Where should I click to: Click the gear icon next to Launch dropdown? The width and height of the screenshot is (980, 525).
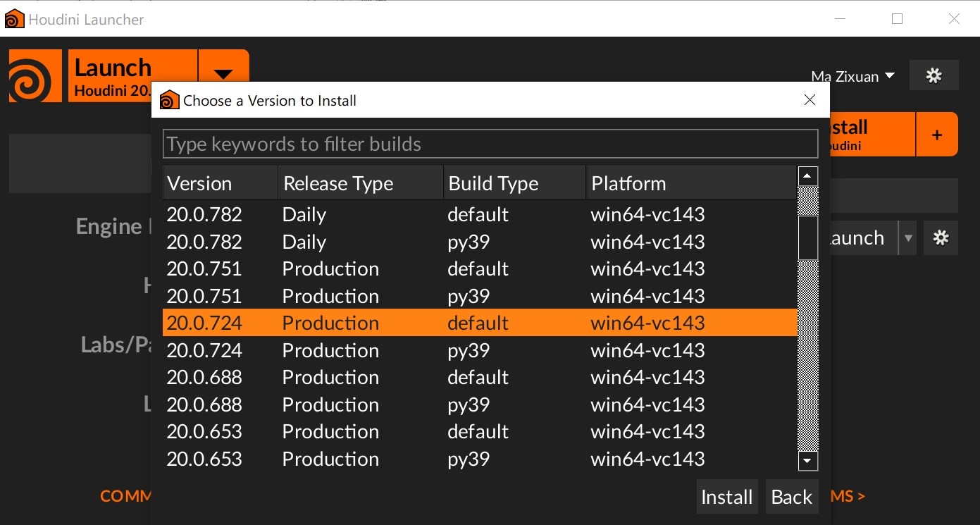(941, 238)
